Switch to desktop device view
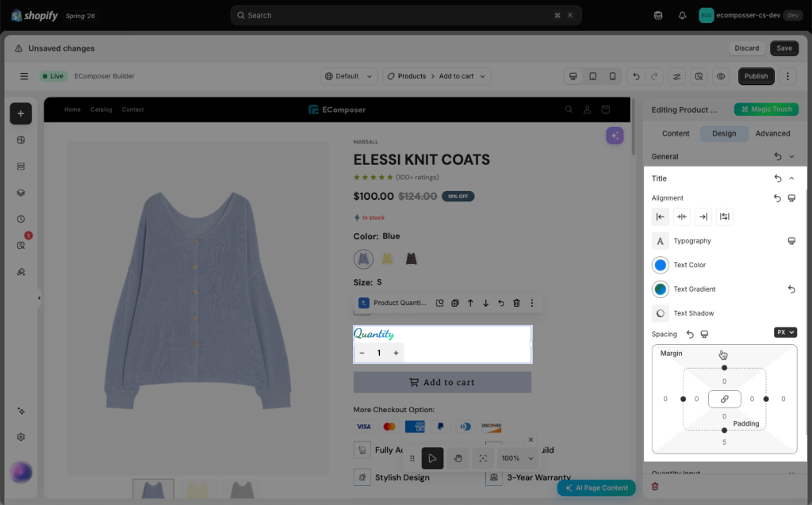This screenshot has width=812, height=505. pos(573,76)
